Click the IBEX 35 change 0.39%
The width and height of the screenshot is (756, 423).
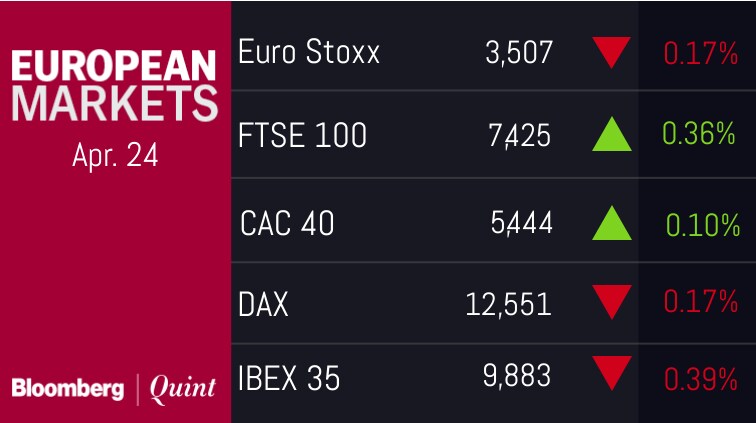(698, 378)
